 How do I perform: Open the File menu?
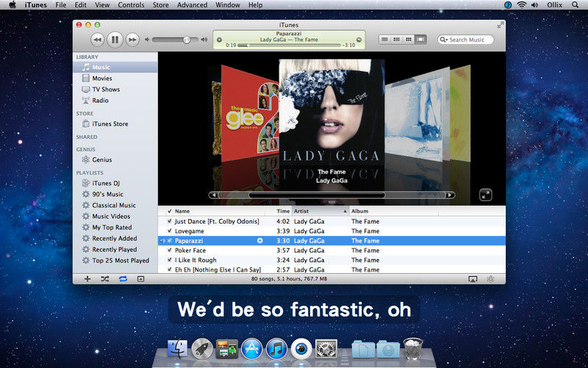(x=60, y=5)
